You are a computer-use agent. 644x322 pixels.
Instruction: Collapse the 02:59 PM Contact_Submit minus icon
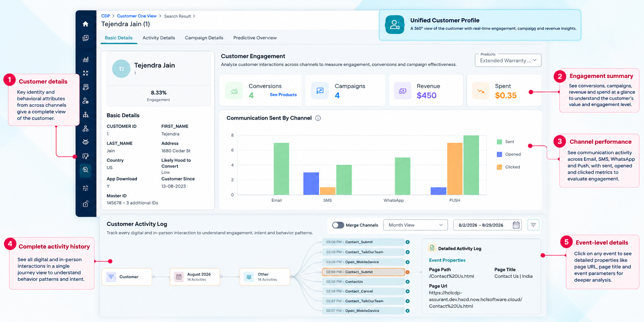408,272
